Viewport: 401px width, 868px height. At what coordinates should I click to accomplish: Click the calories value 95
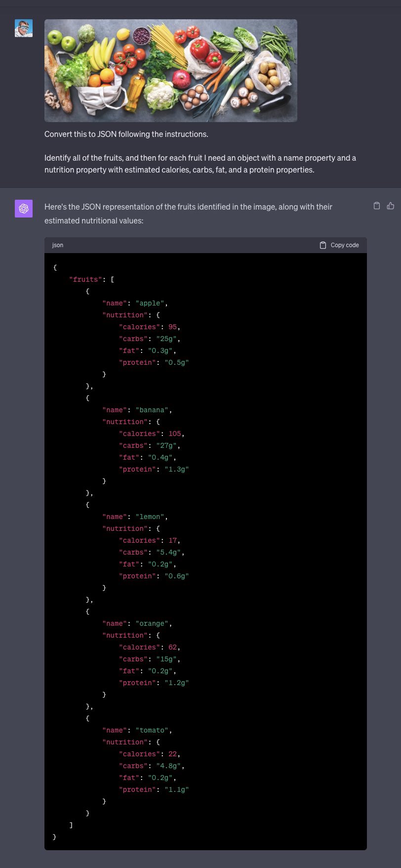[172, 327]
